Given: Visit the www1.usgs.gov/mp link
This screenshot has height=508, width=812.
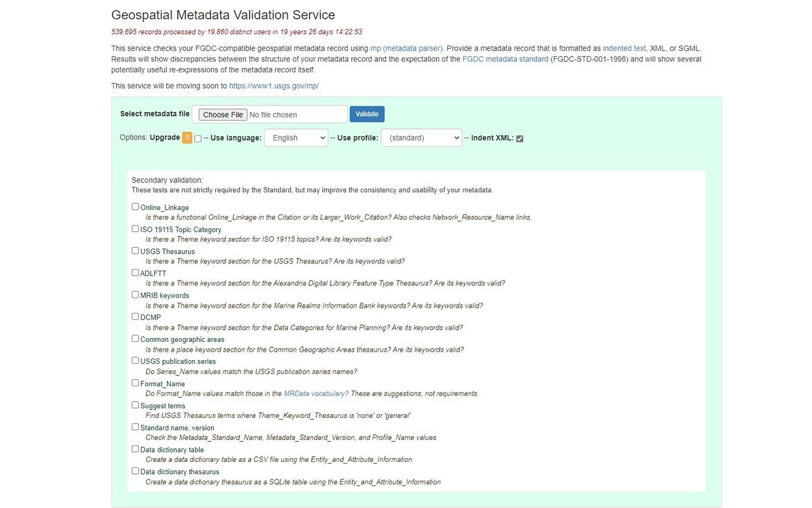Looking at the screenshot, I should (x=273, y=86).
